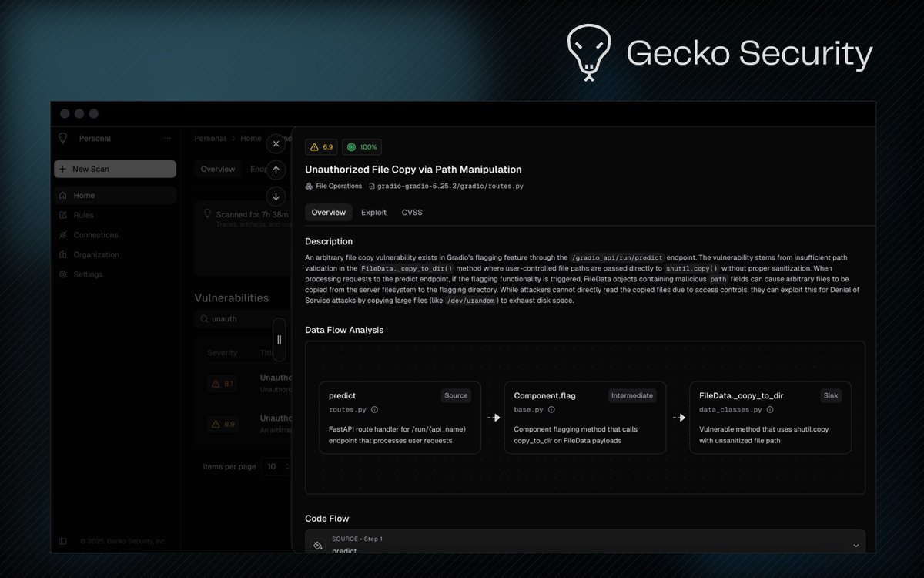Click info icon next to data_classes.py
The height and width of the screenshot is (578, 924).
point(771,410)
